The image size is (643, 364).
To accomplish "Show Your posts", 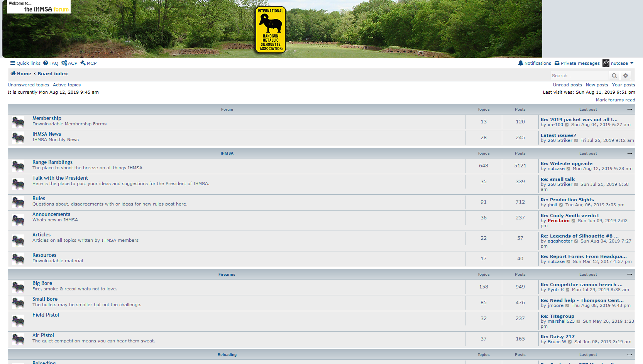I will pyautogui.click(x=623, y=85).
